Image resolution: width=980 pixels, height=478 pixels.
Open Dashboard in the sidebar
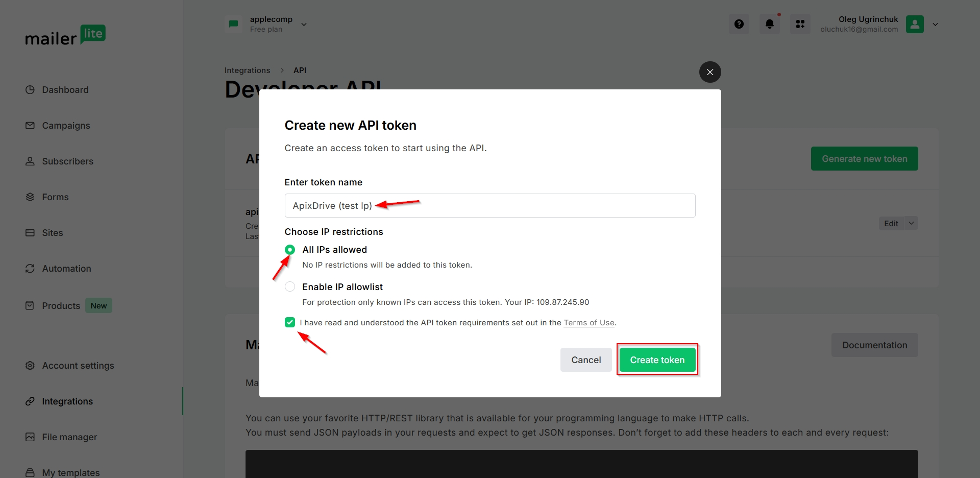point(65,90)
